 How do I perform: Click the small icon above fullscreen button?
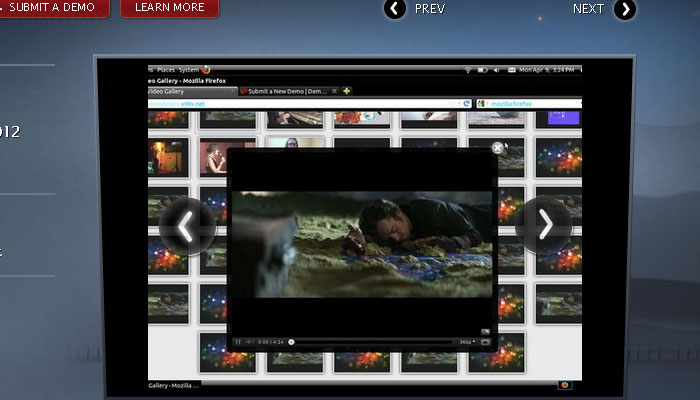pos(485,331)
